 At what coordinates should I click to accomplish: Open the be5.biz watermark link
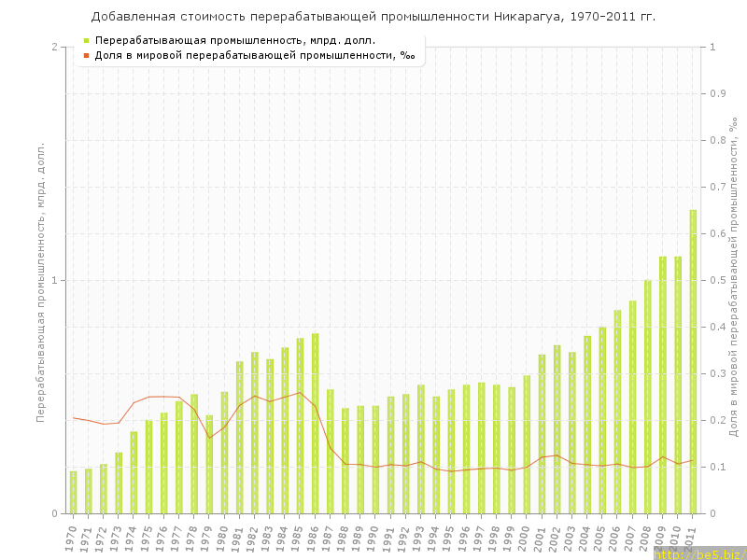pos(698,553)
